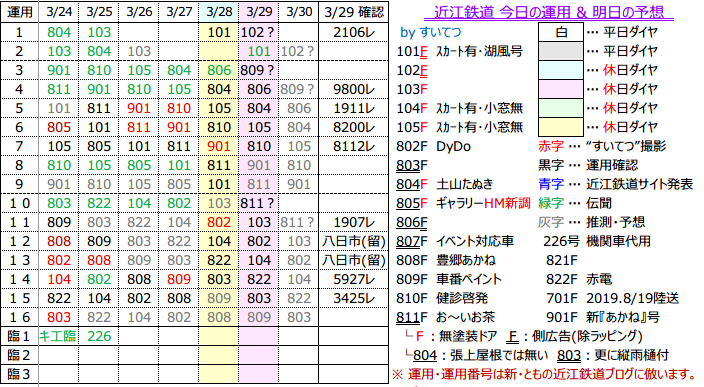Select the red footnote starting with ※ 運用・運用番号
Image resolution: width=704 pixels, height=387 pixels.
[544, 374]
